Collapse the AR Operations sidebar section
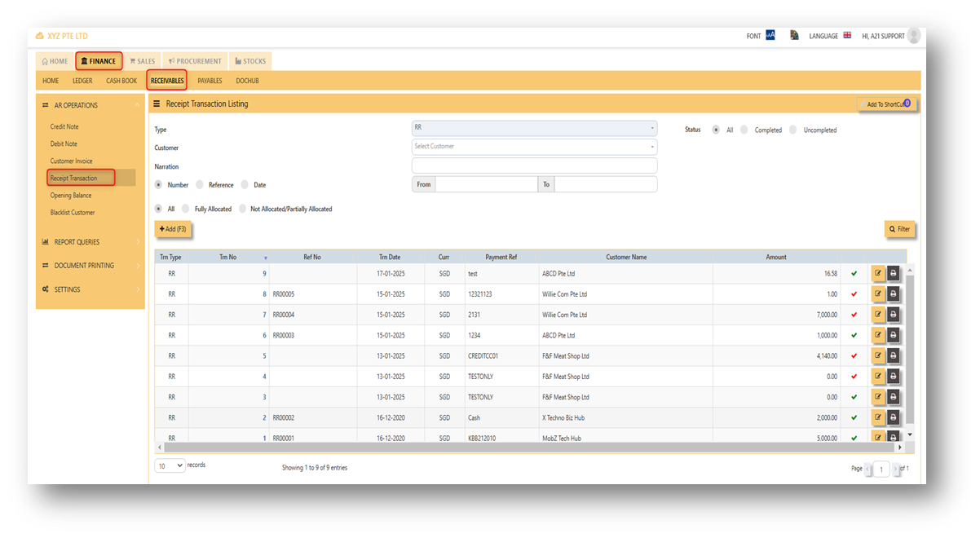The image size is (980, 538). [90, 105]
